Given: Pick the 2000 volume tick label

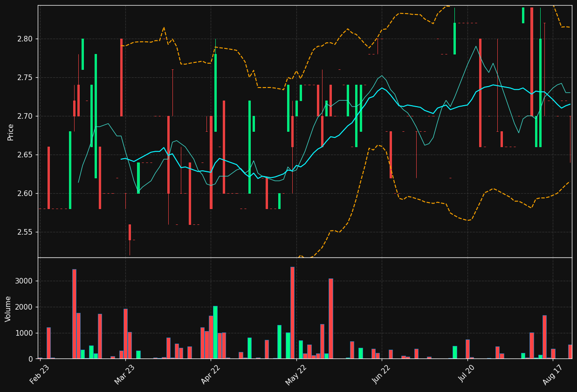Looking at the screenshot, I should [x=26, y=307].
